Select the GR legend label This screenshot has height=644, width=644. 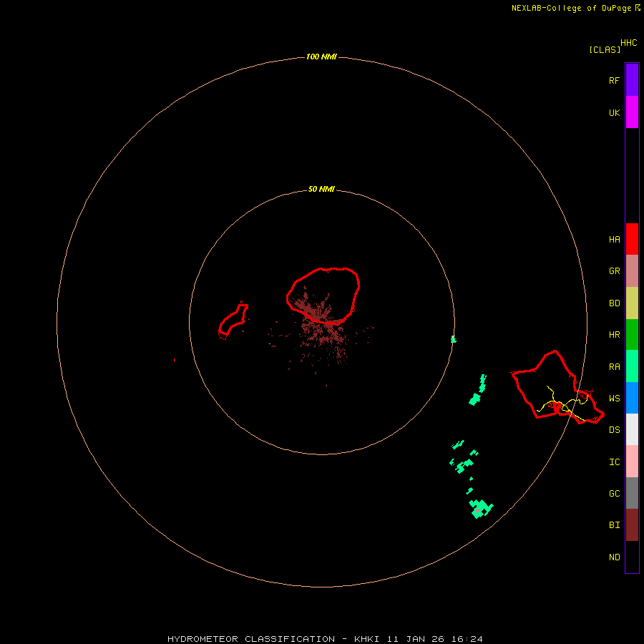point(614,271)
